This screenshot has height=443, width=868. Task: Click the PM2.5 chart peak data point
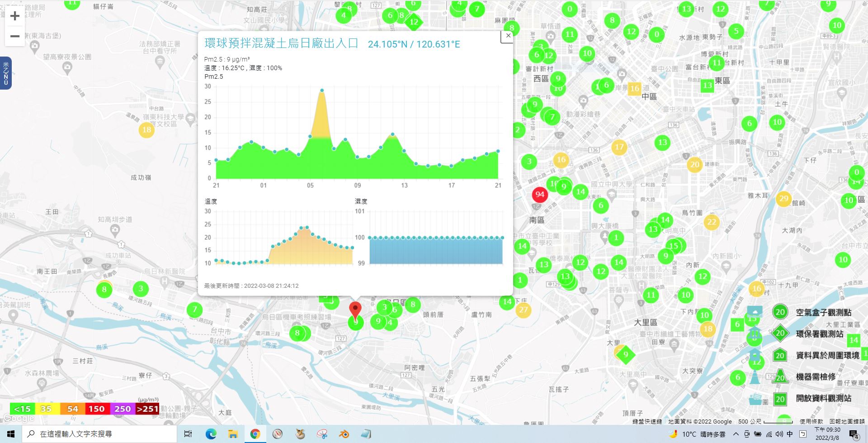pos(322,91)
